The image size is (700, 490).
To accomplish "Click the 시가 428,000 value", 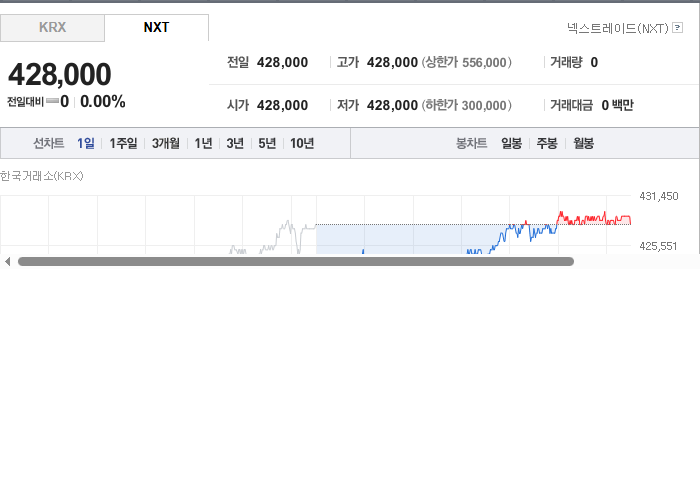I will click(x=282, y=105).
